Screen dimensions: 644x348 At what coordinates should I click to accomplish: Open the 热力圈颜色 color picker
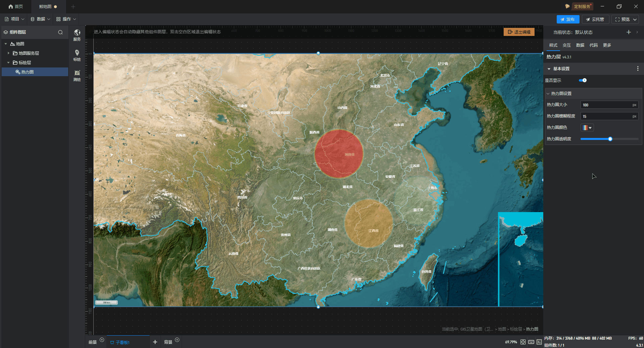pos(587,128)
